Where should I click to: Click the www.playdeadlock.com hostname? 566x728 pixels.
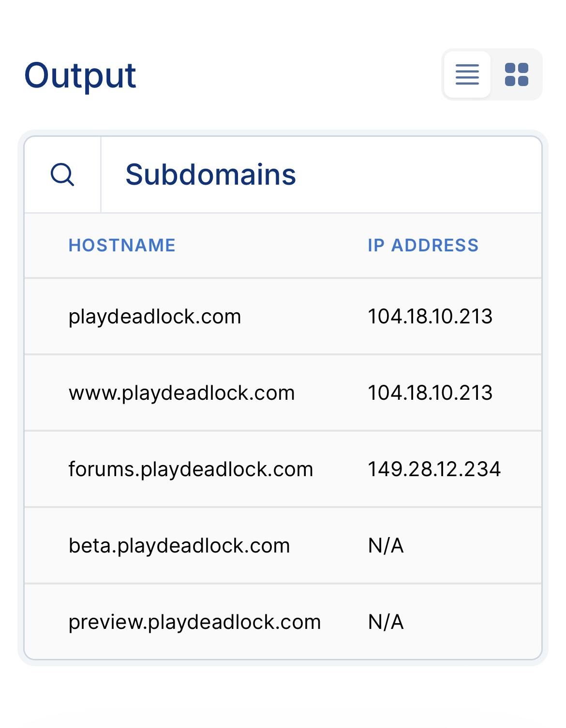pos(182,393)
